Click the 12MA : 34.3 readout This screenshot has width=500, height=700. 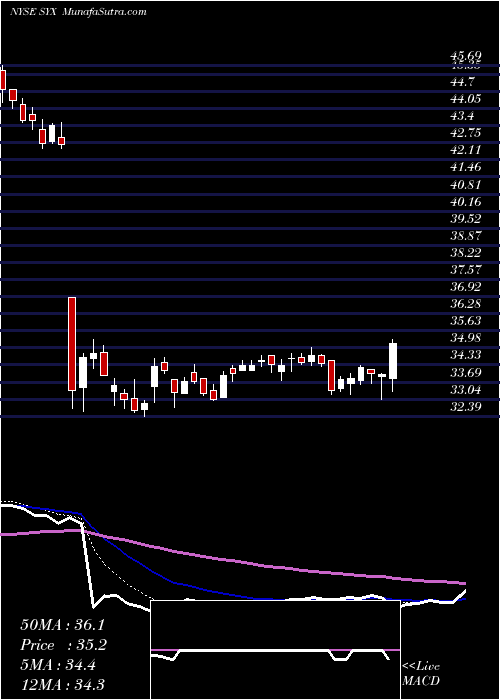[62, 684]
